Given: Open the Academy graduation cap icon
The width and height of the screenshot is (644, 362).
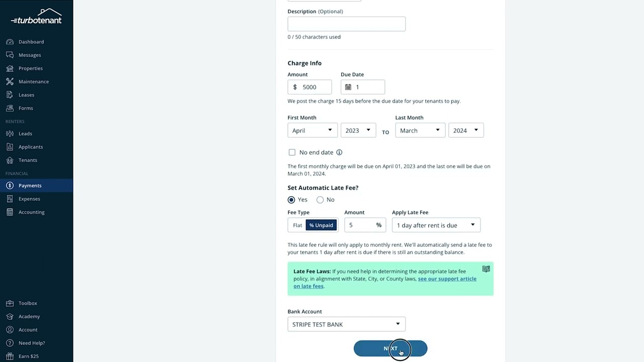Looking at the screenshot, I should coord(10,316).
